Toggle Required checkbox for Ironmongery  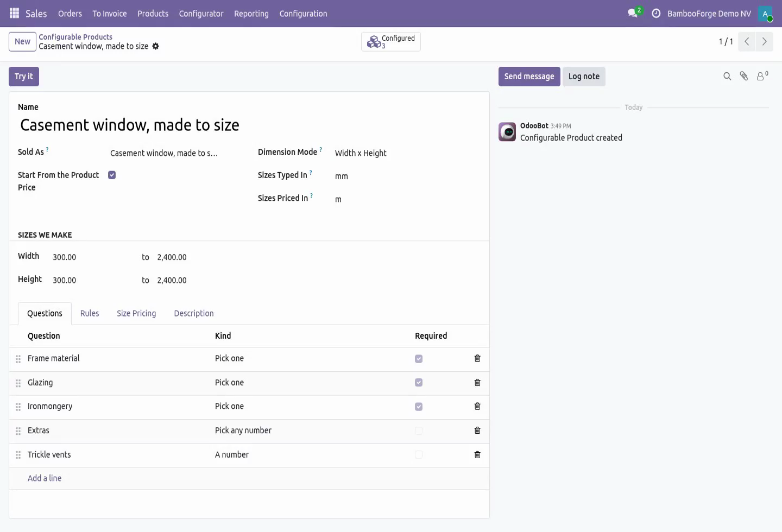click(419, 407)
